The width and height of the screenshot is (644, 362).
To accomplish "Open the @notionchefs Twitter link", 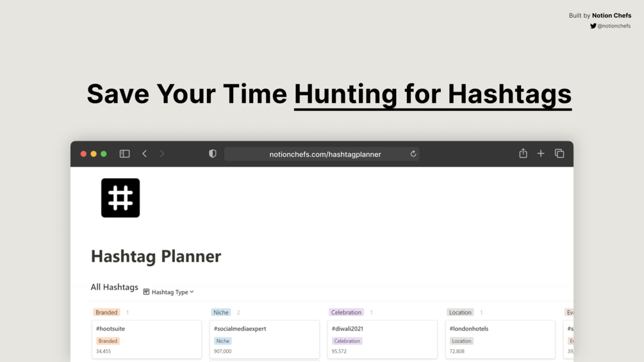I will (614, 26).
